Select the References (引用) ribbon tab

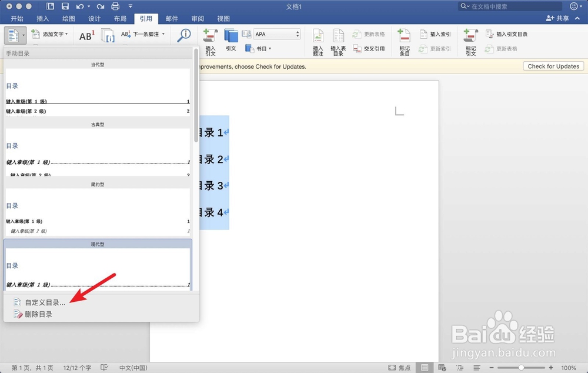[x=146, y=18]
